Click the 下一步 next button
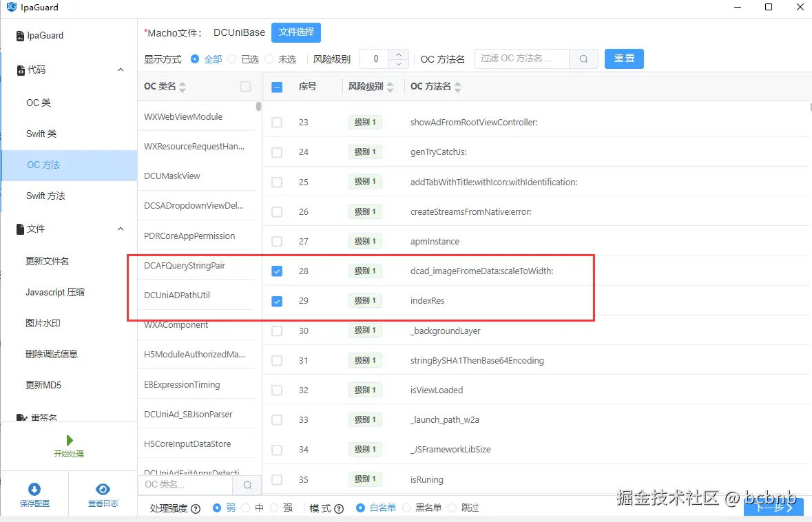The image size is (812, 522). pos(773,508)
